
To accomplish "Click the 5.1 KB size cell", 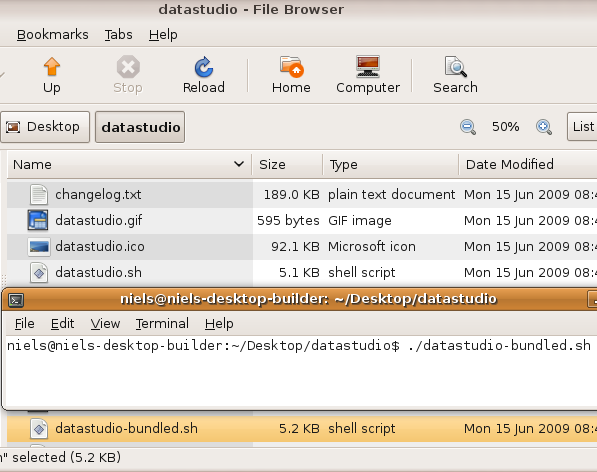I will click(299, 273).
